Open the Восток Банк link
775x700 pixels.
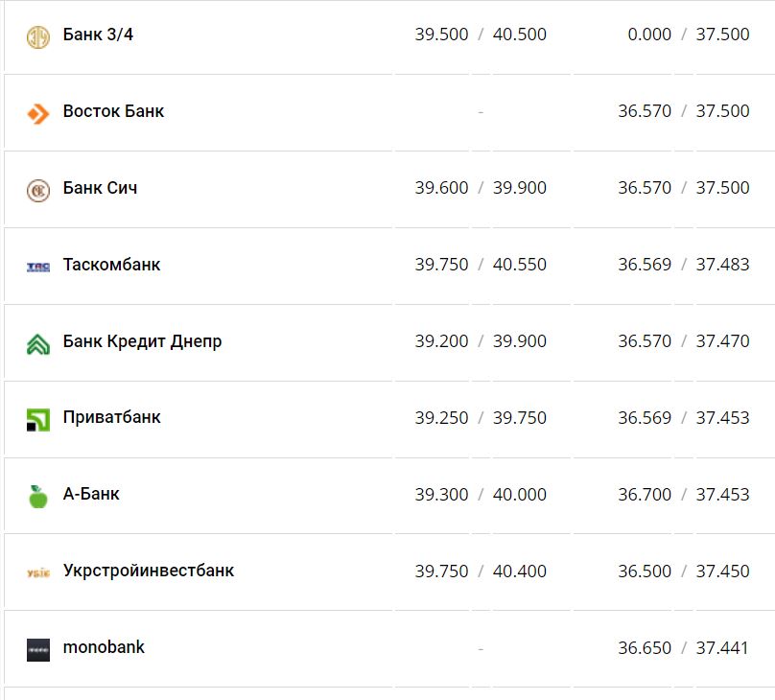(113, 111)
